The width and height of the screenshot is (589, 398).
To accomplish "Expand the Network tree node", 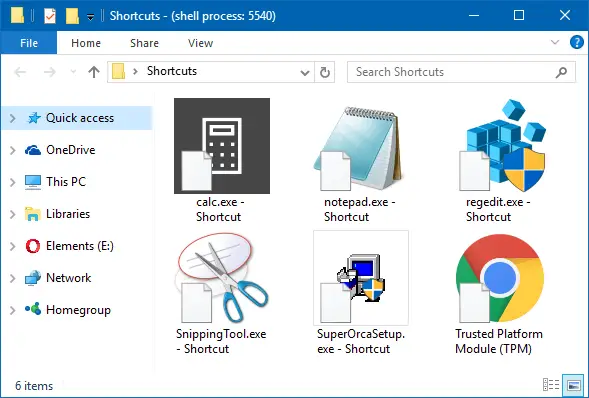I will (12, 278).
